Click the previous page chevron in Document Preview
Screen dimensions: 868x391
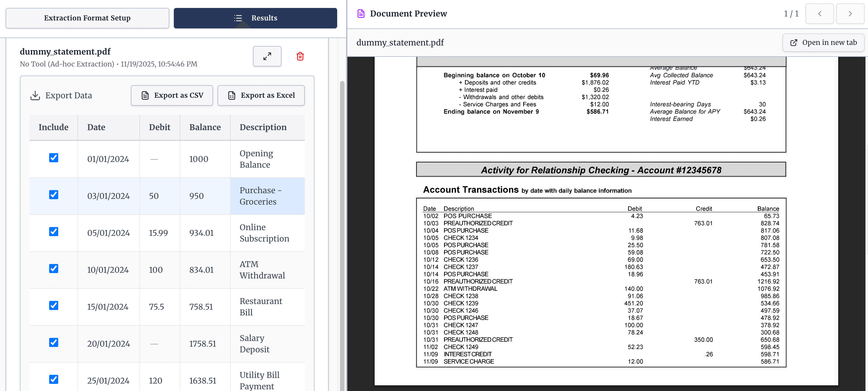819,14
